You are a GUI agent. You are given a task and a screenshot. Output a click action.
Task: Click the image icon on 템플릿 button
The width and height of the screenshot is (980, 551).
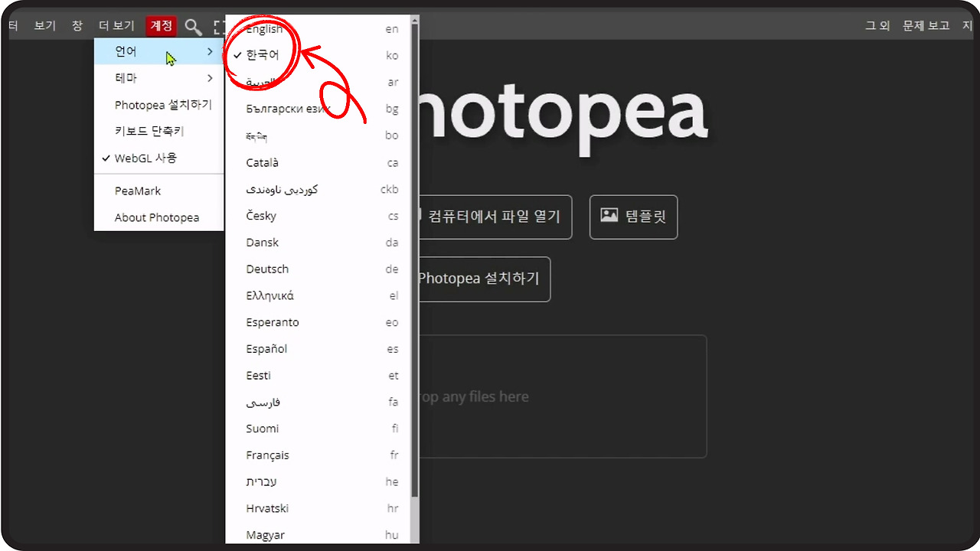(x=609, y=216)
